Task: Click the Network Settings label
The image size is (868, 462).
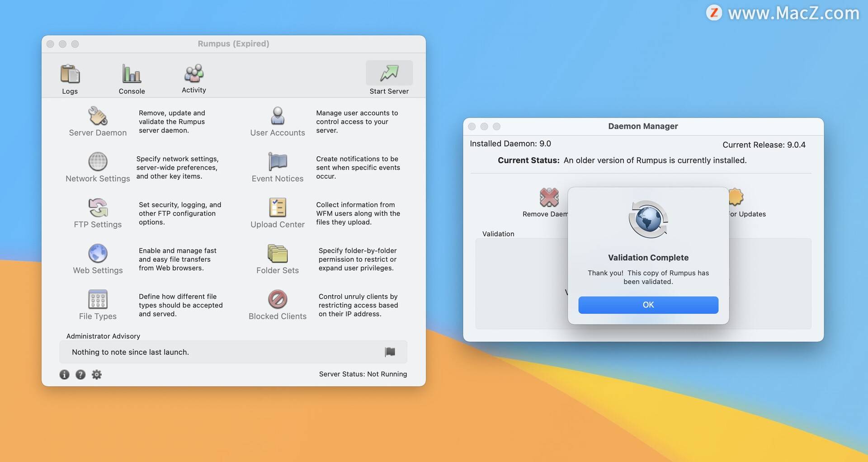Action: 98,179
